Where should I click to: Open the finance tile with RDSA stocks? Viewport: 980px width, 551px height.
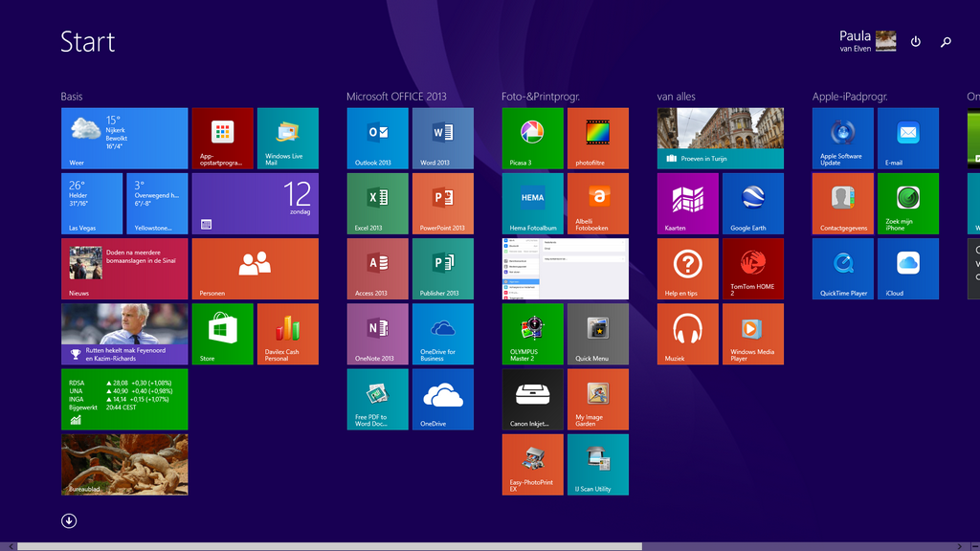[124, 399]
